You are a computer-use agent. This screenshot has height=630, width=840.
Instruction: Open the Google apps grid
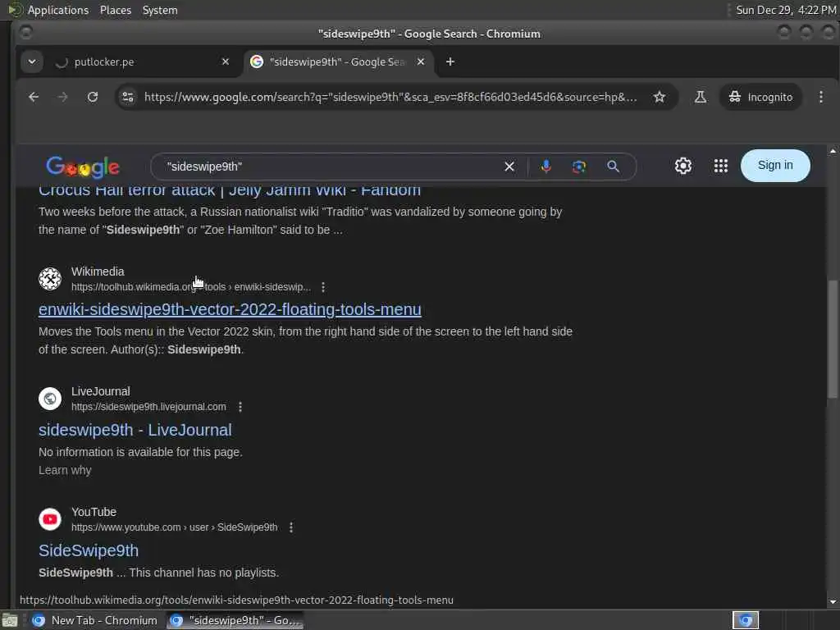click(x=720, y=166)
